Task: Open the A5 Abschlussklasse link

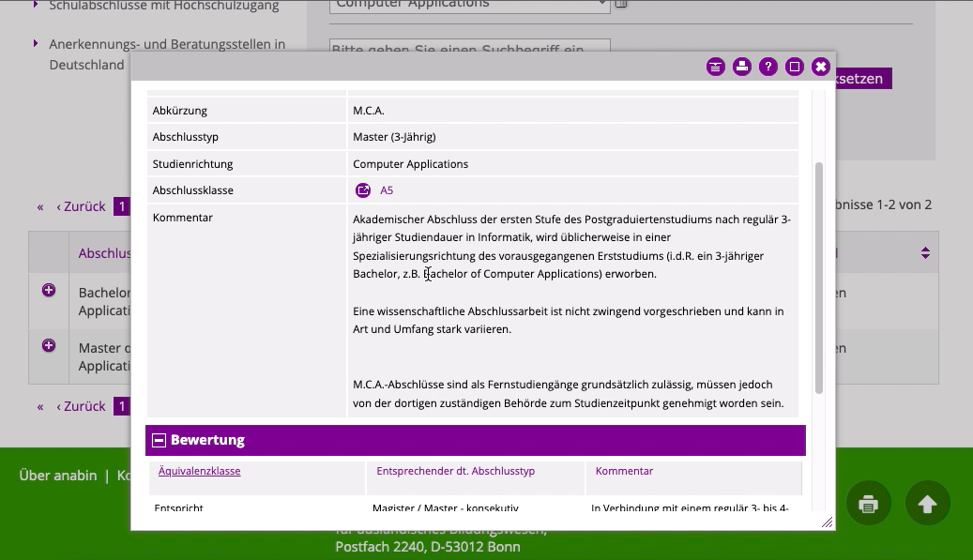Action: (x=387, y=190)
